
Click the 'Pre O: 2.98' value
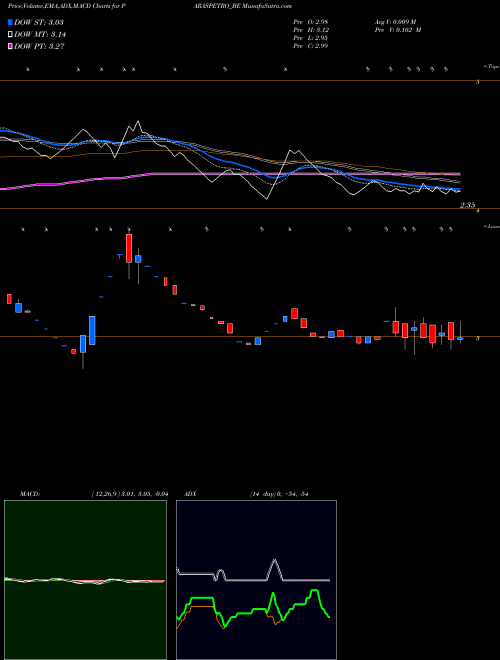click(311, 22)
